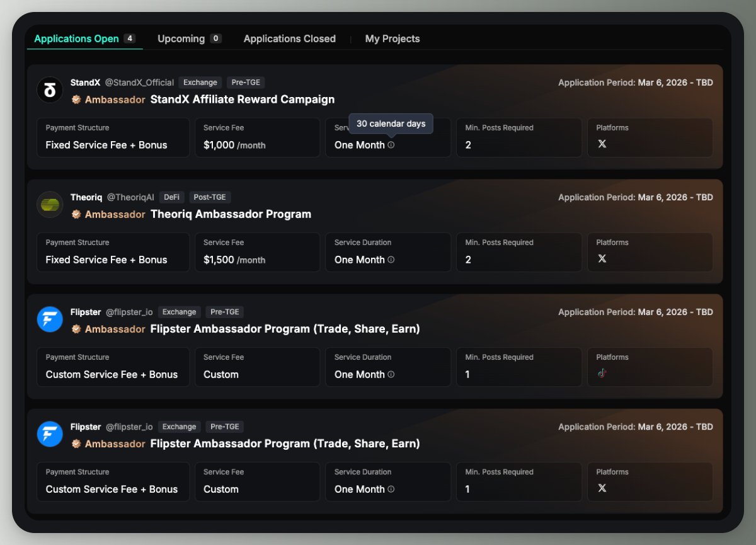This screenshot has height=545, width=756.
Task: Click Min. Posts Required value 2 in Theoriq card
Action: (468, 260)
